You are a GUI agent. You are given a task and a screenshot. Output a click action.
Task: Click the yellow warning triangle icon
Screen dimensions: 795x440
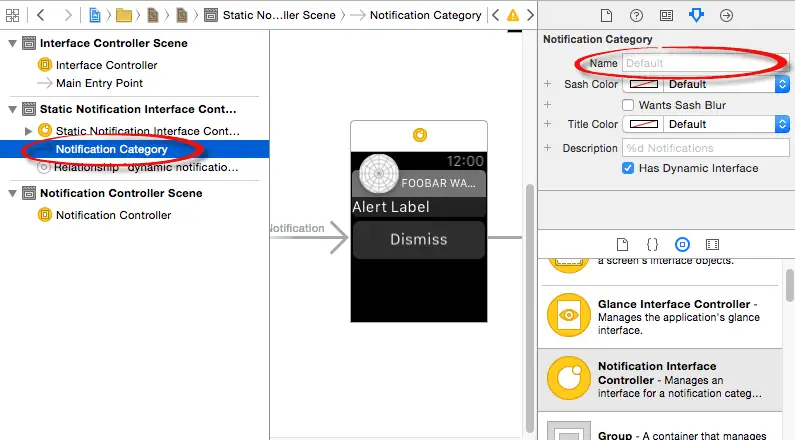[513, 16]
